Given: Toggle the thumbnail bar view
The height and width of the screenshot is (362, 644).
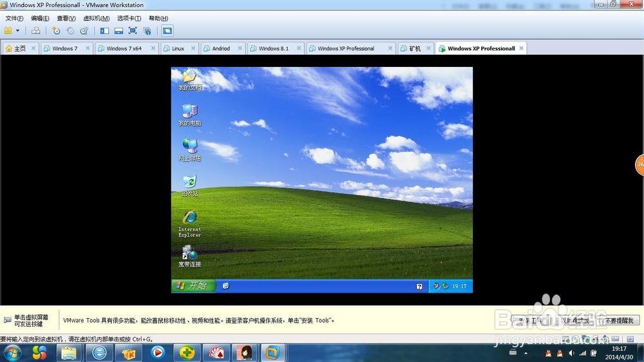Looking at the screenshot, I should [118, 30].
